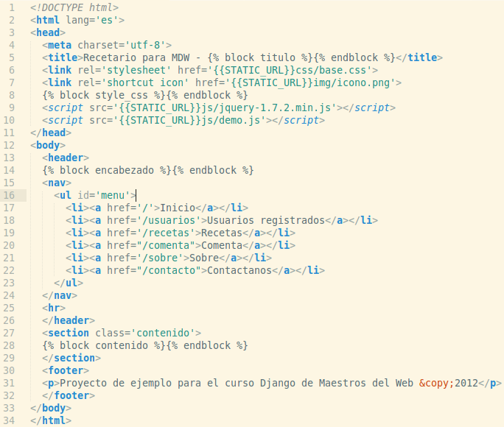Click 'img/icono.png' in the shortcut icon link
Screen dimensions: 504x427
[x=351, y=82]
